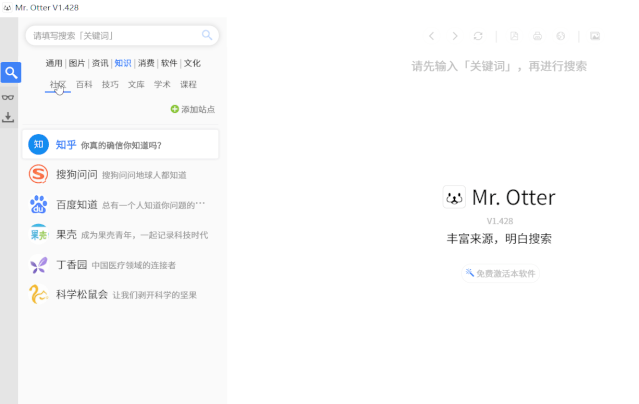Switch to the 图片 category tab
The height and width of the screenshot is (404, 639).
[x=77, y=63]
